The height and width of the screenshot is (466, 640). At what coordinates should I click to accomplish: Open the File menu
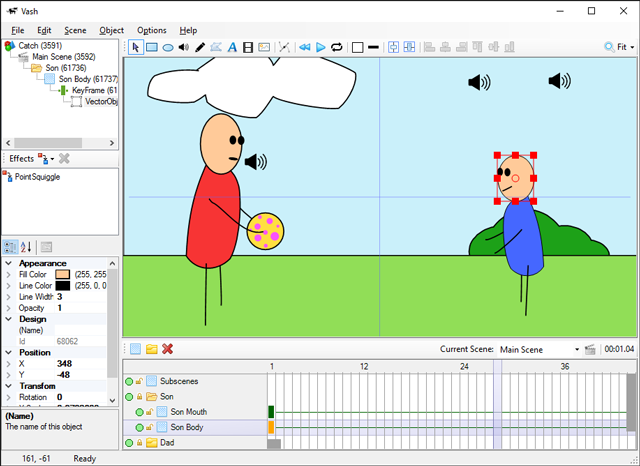point(18,30)
